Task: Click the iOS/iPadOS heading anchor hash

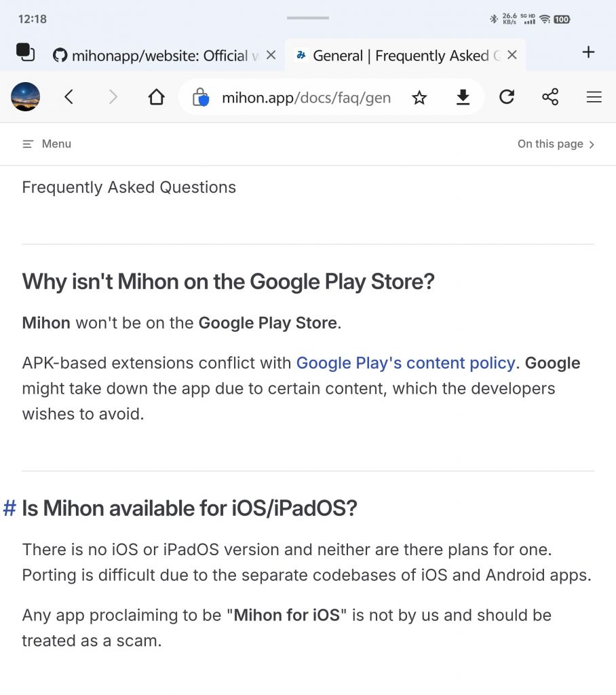Action: tap(9, 508)
